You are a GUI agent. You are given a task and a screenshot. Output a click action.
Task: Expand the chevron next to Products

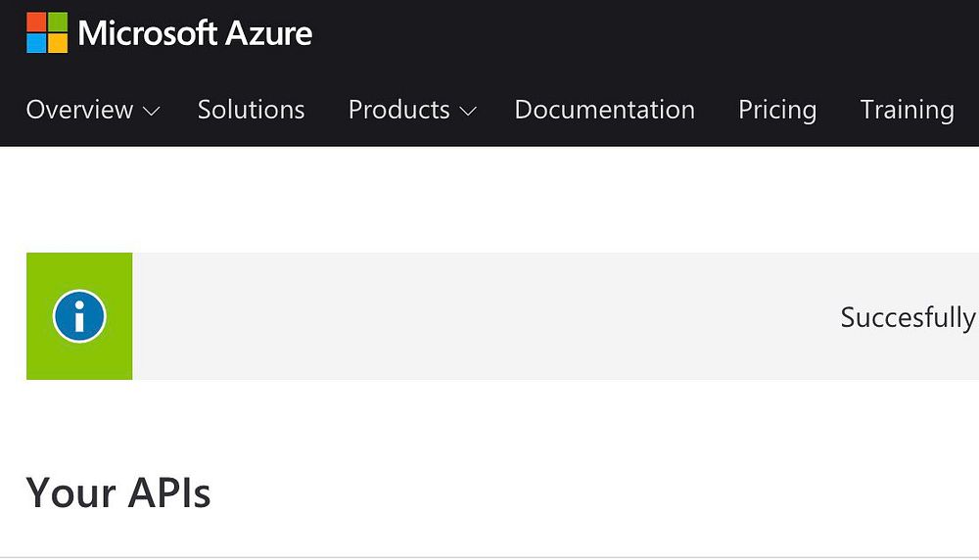point(468,112)
